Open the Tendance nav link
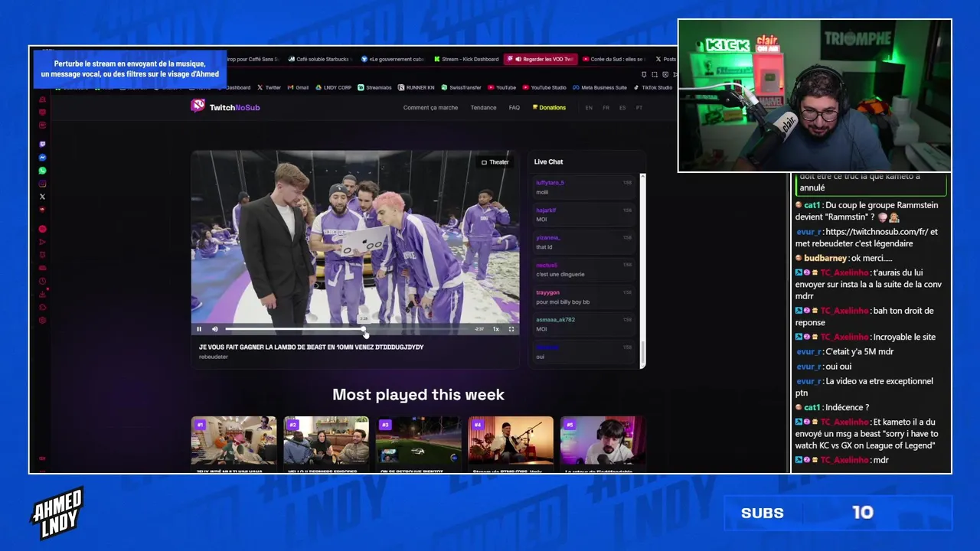 pos(483,108)
